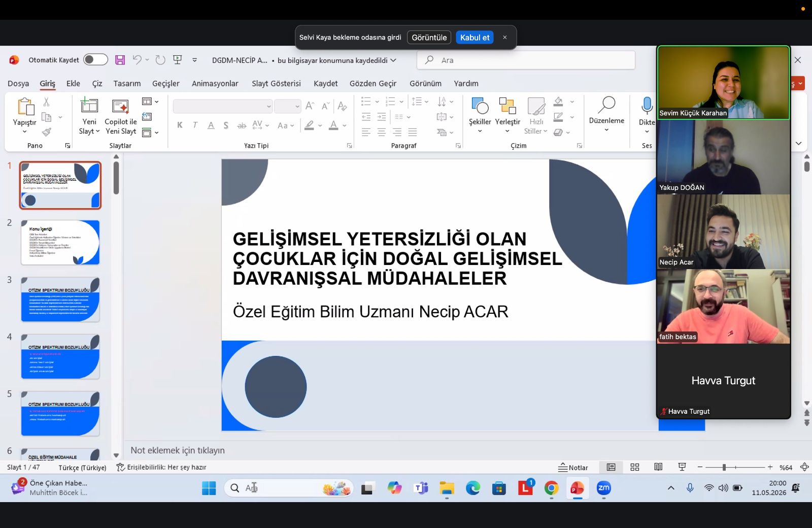812x528 pixels.
Task: Toggle justify text alignment
Action: [x=413, y=133]
